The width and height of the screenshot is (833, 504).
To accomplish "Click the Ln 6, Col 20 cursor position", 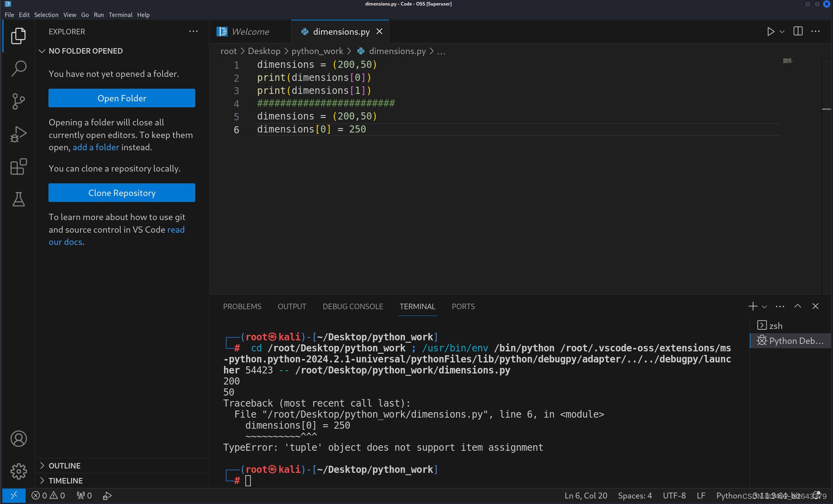I will [586, 496].
